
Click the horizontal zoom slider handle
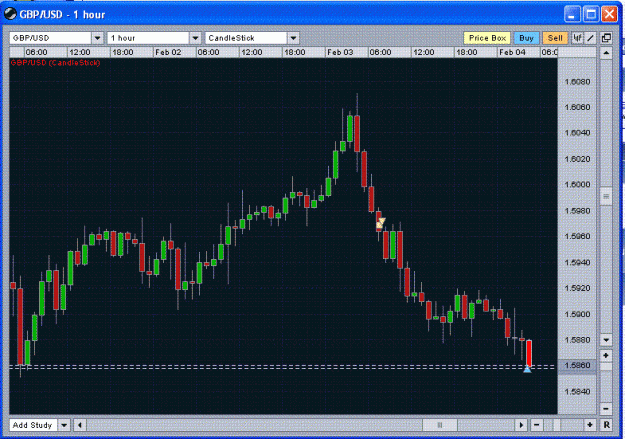(556, 425)
